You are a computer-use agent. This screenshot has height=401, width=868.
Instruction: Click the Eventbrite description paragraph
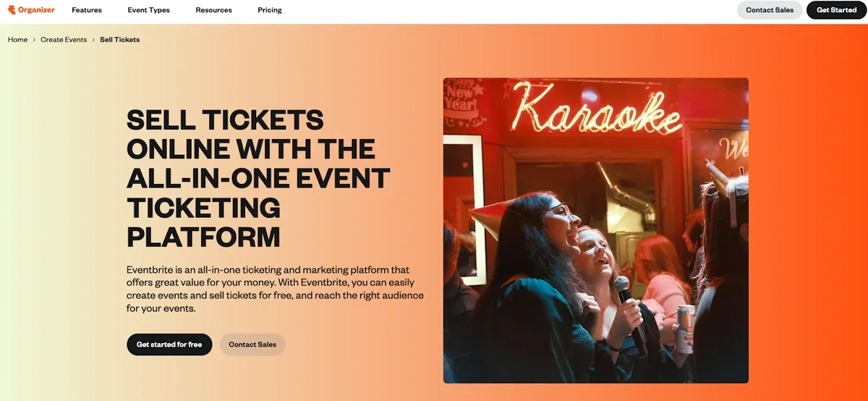(x=275, y=289)
